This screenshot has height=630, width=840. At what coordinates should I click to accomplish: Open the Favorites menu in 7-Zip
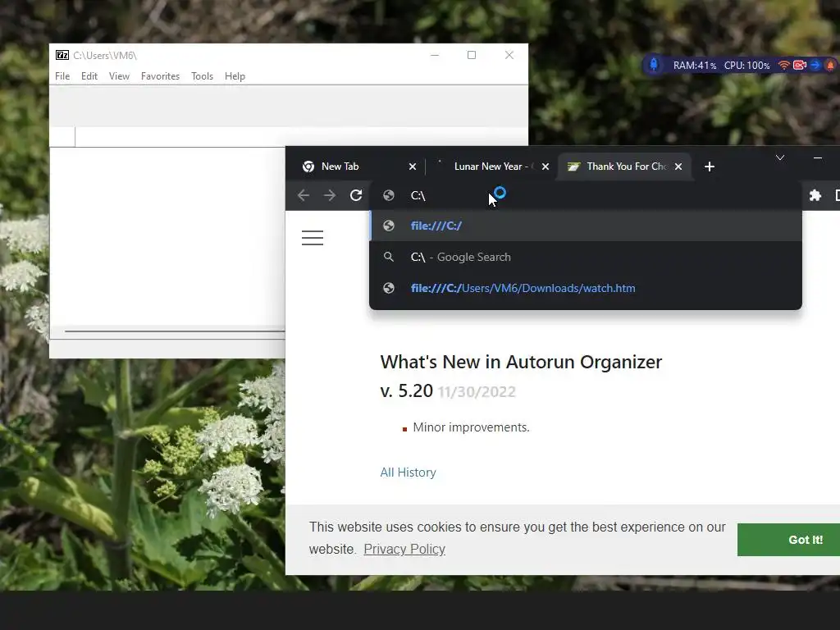[160, 76]
